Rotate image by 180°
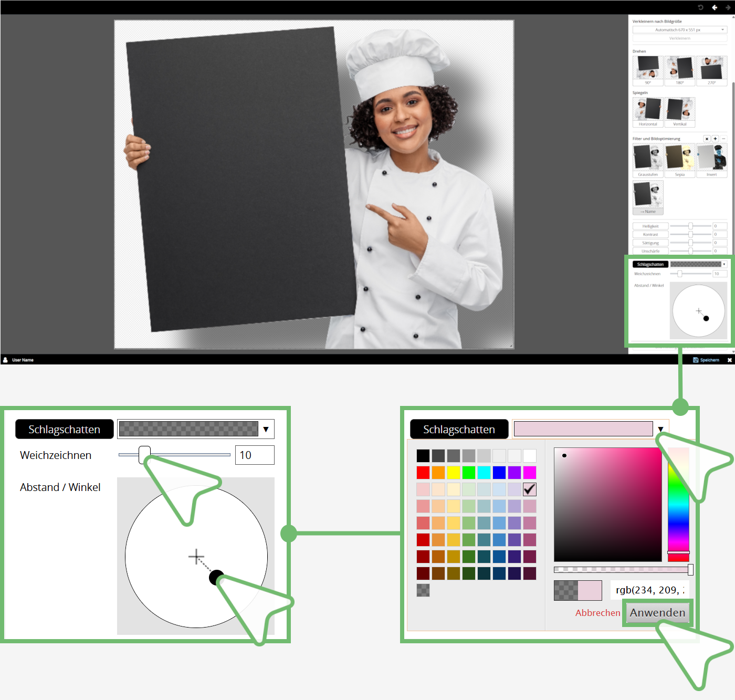Screen dimensions: 735x700 [680, 70]
